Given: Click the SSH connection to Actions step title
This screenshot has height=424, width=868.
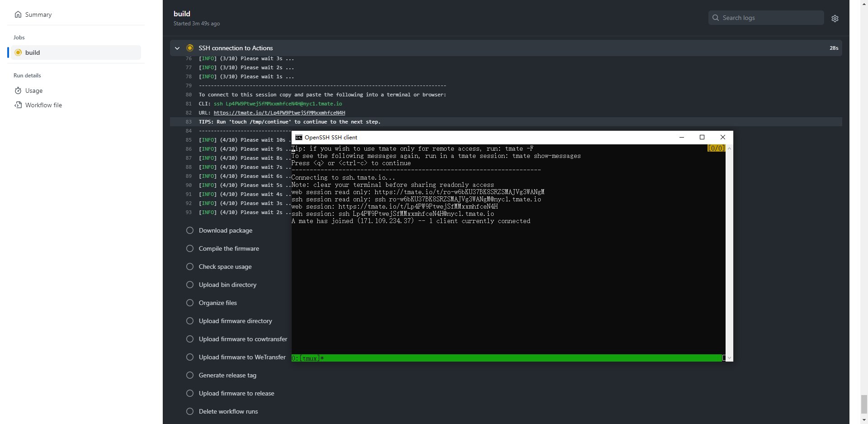Looking at the screenshot, I should pyautogui.click(x=236, y=48).
